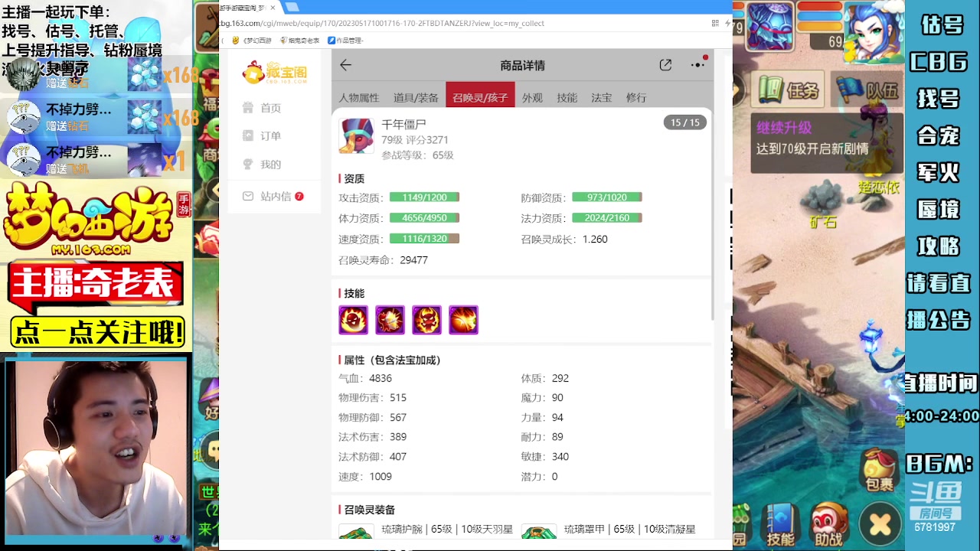This screenshot has height=551, width=980.
Task: Click the share icon beside 商品详情 title
Action: click(665, 65)
